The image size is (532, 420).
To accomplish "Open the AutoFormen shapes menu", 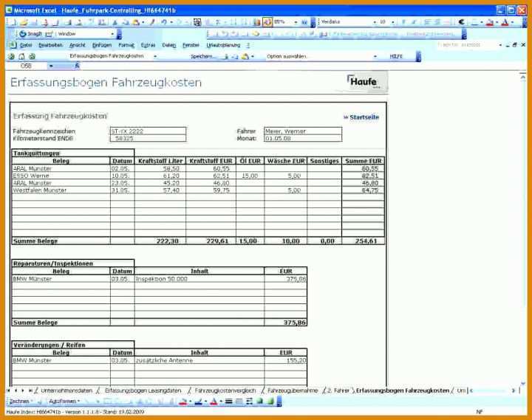I will tap(64, 402).
